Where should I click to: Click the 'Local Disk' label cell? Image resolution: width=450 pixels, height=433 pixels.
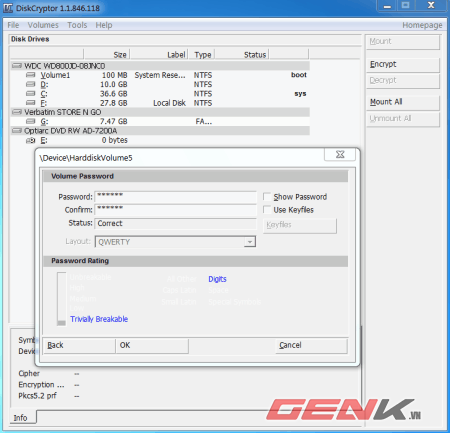[x=169, y=103]
